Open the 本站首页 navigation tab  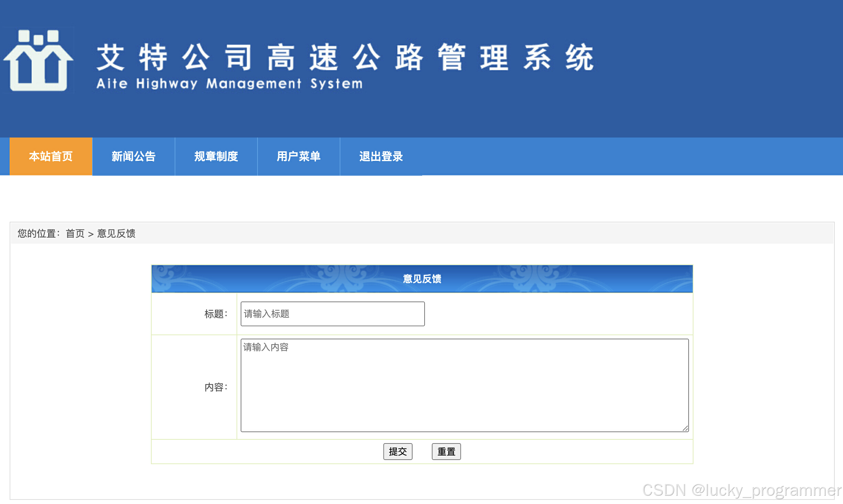(x=51, y=156)
